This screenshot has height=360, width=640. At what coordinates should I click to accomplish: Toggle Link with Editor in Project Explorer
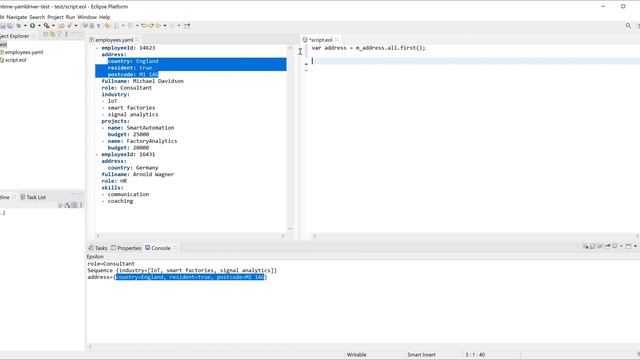[x=53, y=35]
